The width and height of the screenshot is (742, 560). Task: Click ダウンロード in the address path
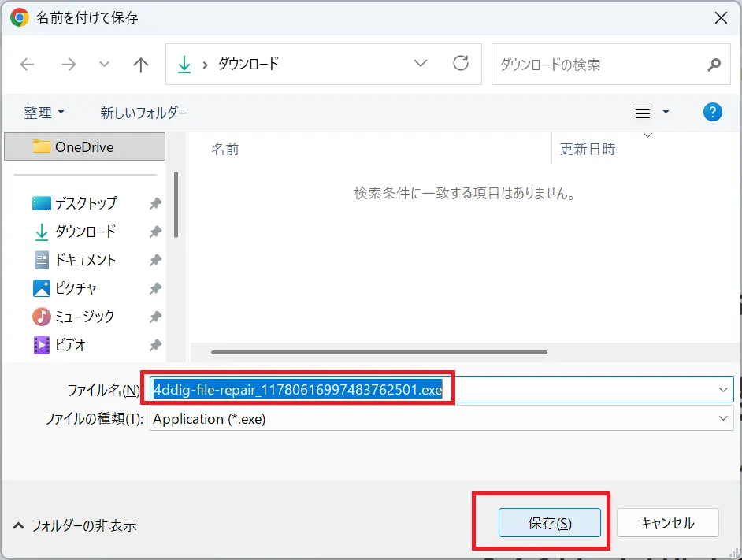[248, 64]
